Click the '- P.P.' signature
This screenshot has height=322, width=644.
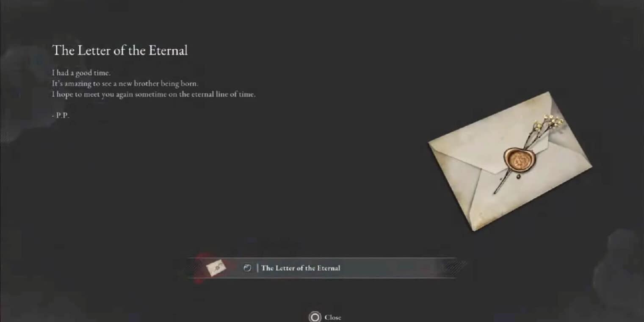[x=60, y=116]
